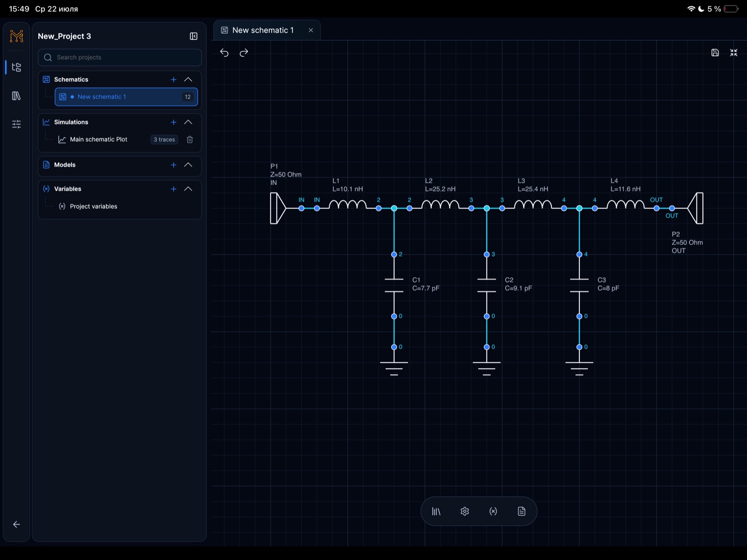This screenshot has width=747, height=560.
Task: Open the gear settings in the bottom toolbar
Action: pos(465,511)
